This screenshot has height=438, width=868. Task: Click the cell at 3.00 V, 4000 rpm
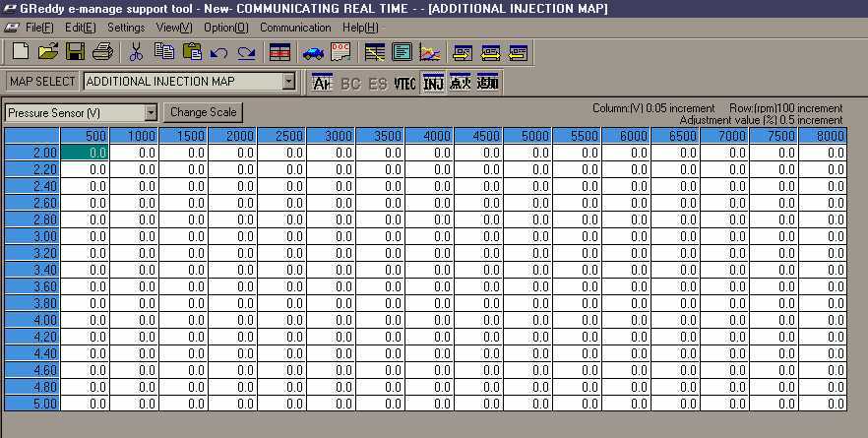(429, 236)
